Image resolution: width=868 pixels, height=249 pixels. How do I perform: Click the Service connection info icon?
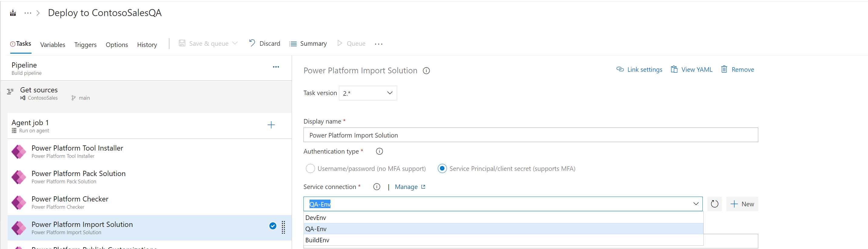[376, 187]
